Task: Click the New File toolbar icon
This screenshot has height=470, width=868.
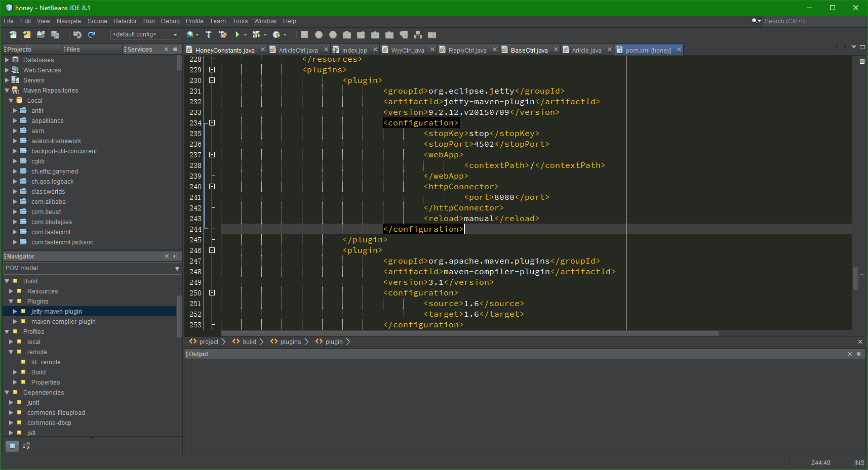Action: click(x=13, y=35)
